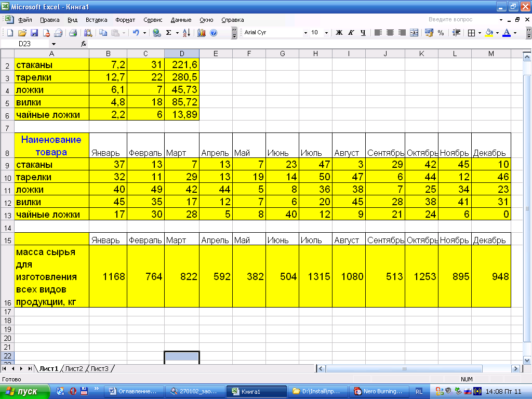
Task: Print the sheet with the printer icon
Action: click(73, 33)
